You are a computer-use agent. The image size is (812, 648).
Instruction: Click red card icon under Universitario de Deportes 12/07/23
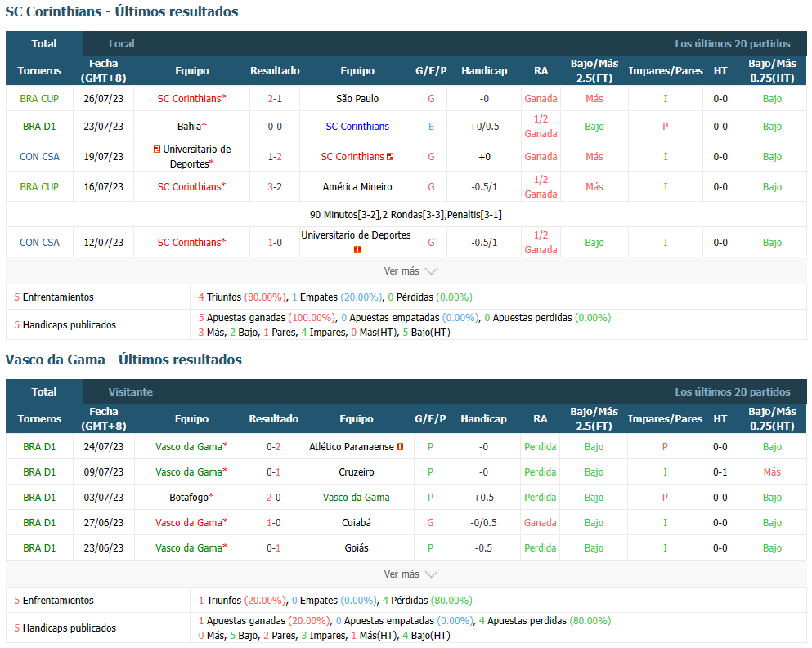[x=357, y=249]
